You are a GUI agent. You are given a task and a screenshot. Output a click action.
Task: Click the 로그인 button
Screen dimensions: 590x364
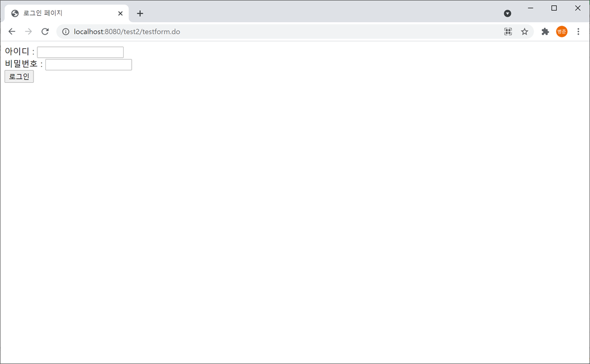(x=19, y=77)
